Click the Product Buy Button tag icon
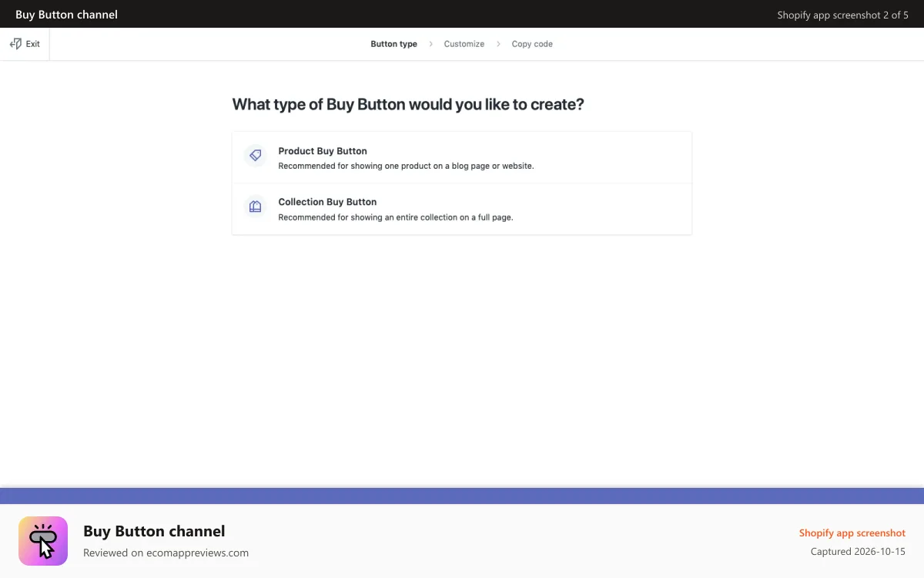924x578 pixels. click(x=255, y=155)
